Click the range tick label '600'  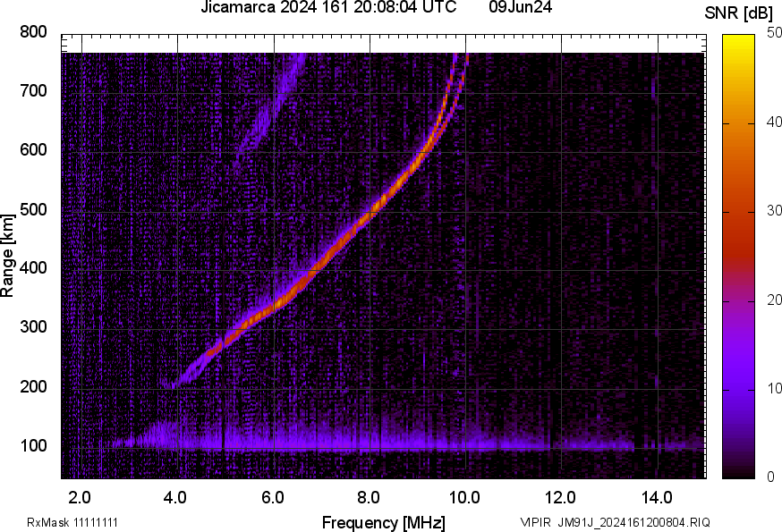pyautogui.click(x=33, y=149)
